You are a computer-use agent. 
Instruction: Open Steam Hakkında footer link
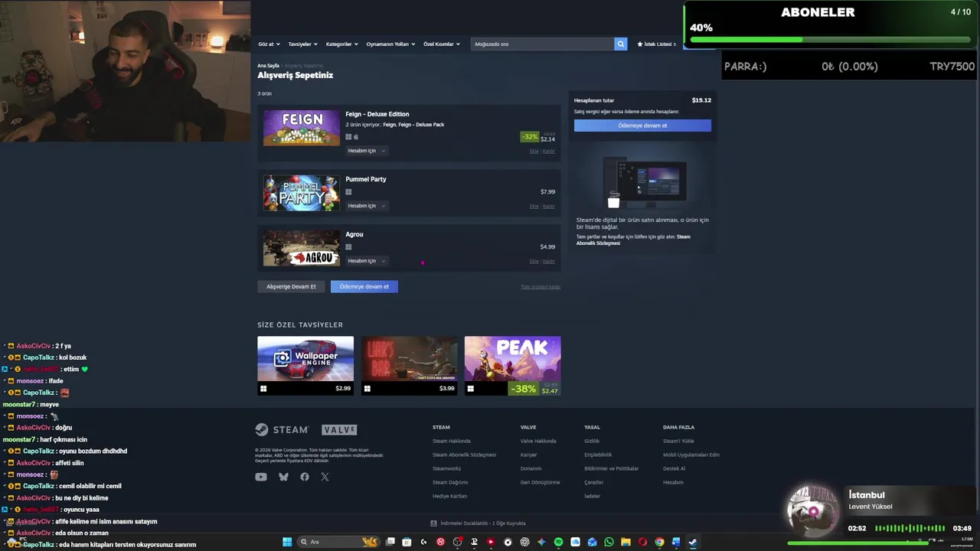click(x=451, y=441)
